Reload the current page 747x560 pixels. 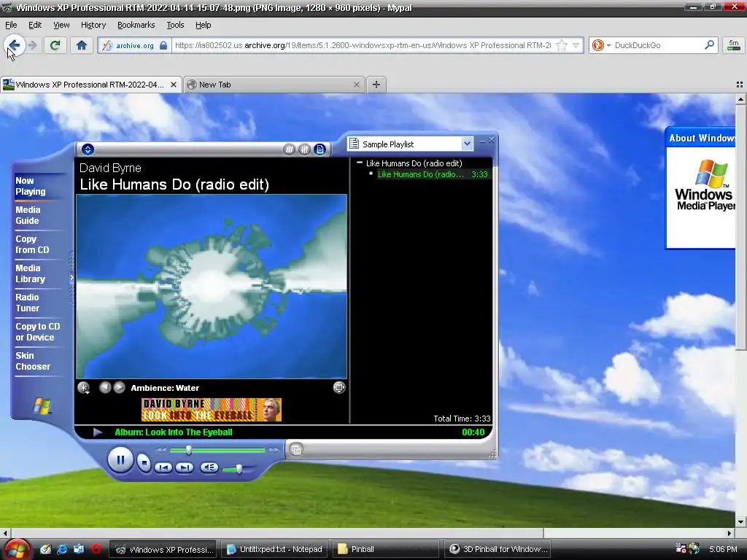(55, 45)
